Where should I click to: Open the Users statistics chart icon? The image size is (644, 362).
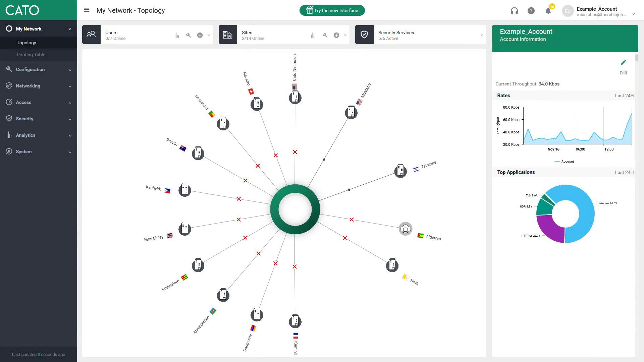[x=177, y=35]
